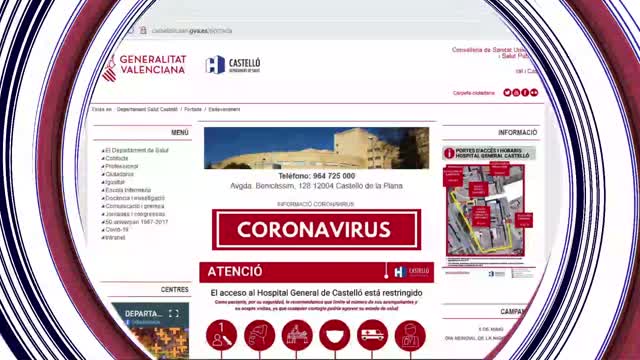Open the Instagram social icon
The image size is (640, 360).
[x=516, y=93]
